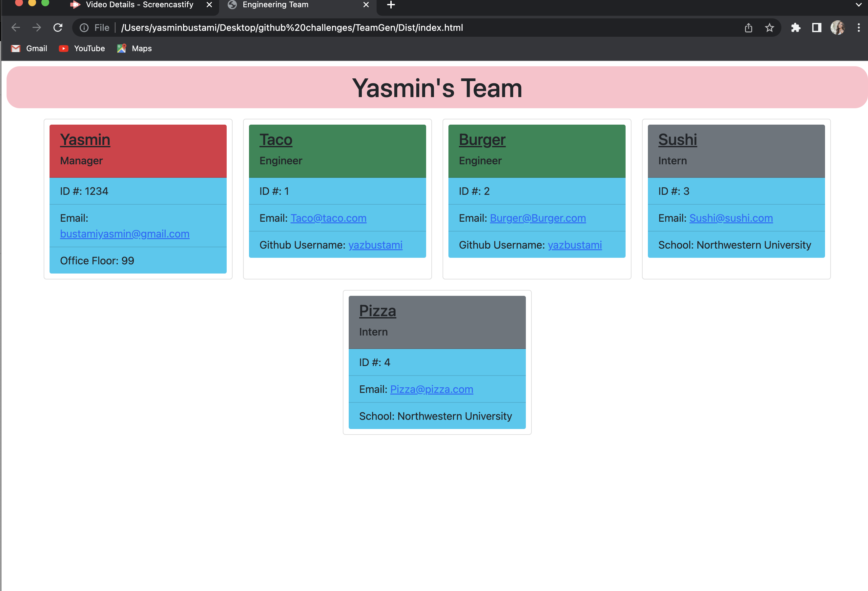868x591 pixels.
Task: Open yazbustami GitHub link on Burger card
Action: click(x=575, y=245)
